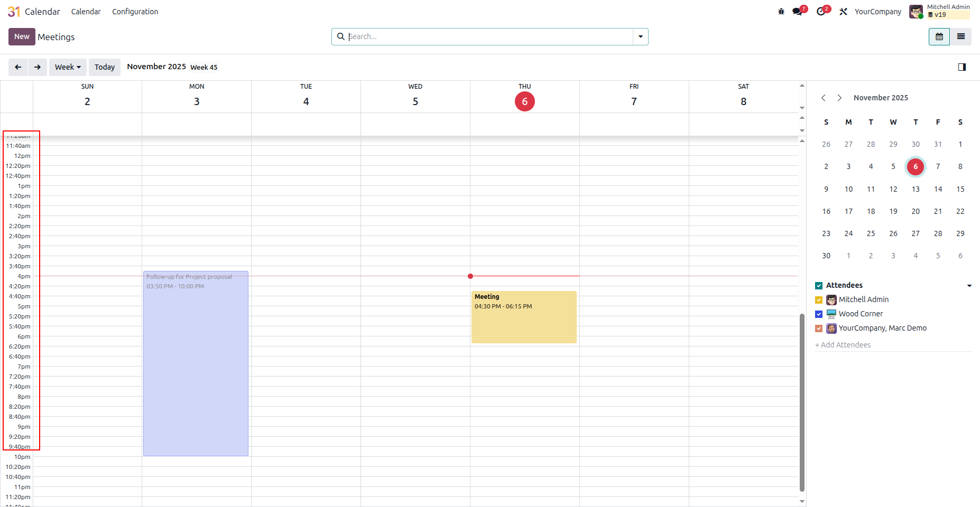This screenshot has width=980, height=507.
Task: Open the YourCompany company switcher
Action: click(877, 12)
